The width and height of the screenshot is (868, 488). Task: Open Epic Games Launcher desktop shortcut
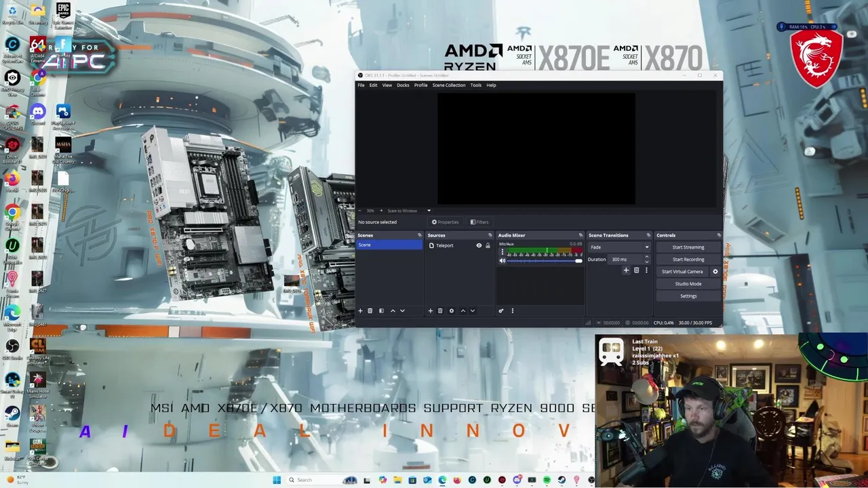coord(63,15)
